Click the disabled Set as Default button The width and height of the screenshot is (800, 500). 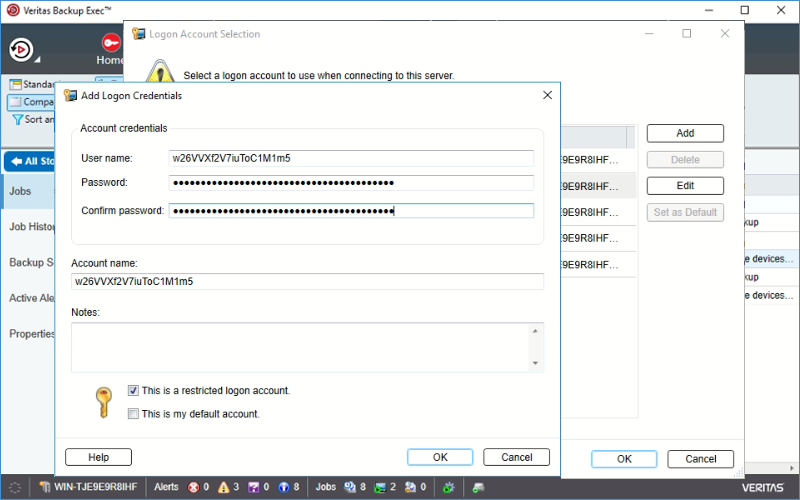pyautogui.click(x=685, y=212)
